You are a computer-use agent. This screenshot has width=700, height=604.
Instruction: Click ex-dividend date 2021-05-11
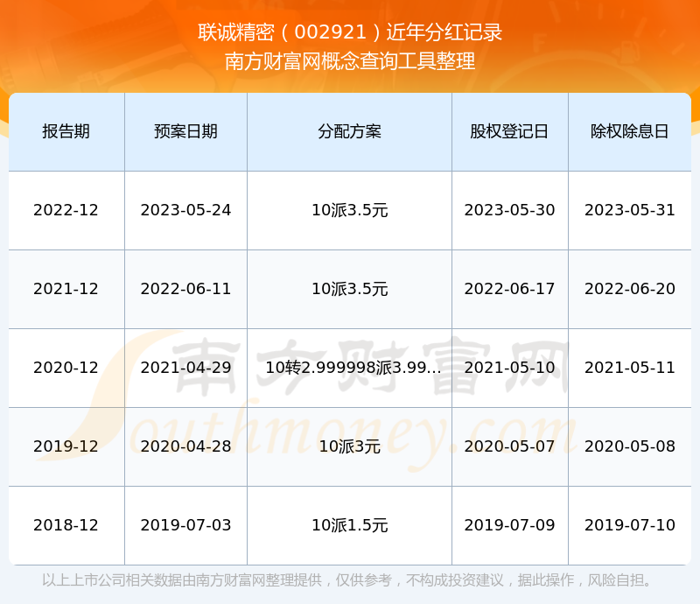tap(629, 368)
